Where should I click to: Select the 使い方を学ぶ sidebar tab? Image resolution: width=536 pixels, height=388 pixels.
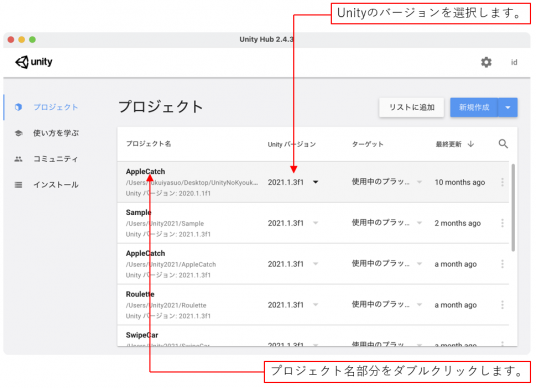click(56, 133)
